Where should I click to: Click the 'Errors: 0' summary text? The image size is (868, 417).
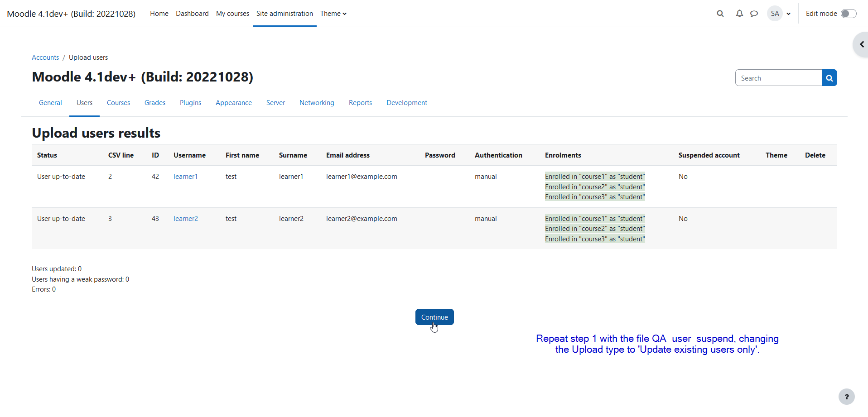pyautogui.click(x=44, y=289)
